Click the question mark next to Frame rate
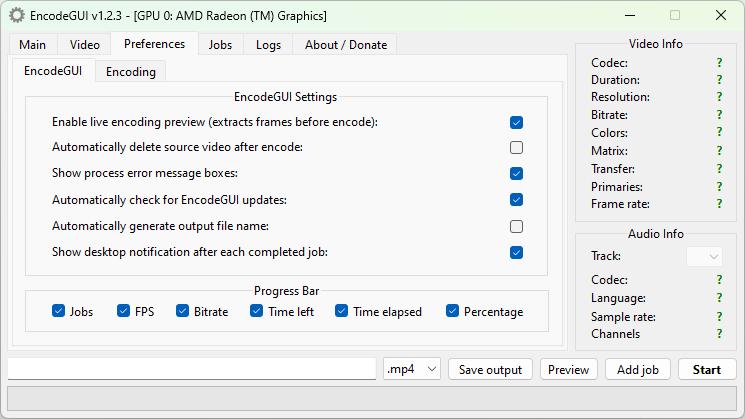This screenshot has width=745, height=419. tap(719, 204)
